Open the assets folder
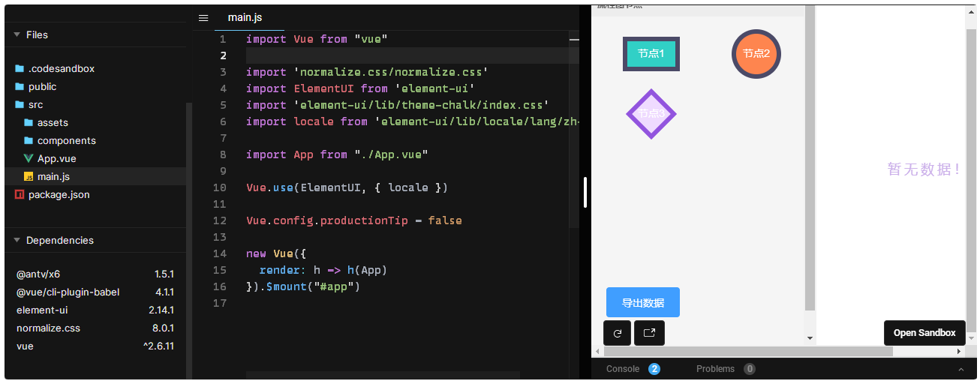The height and width of the screenshot is (390, 980). coord(95,122)
